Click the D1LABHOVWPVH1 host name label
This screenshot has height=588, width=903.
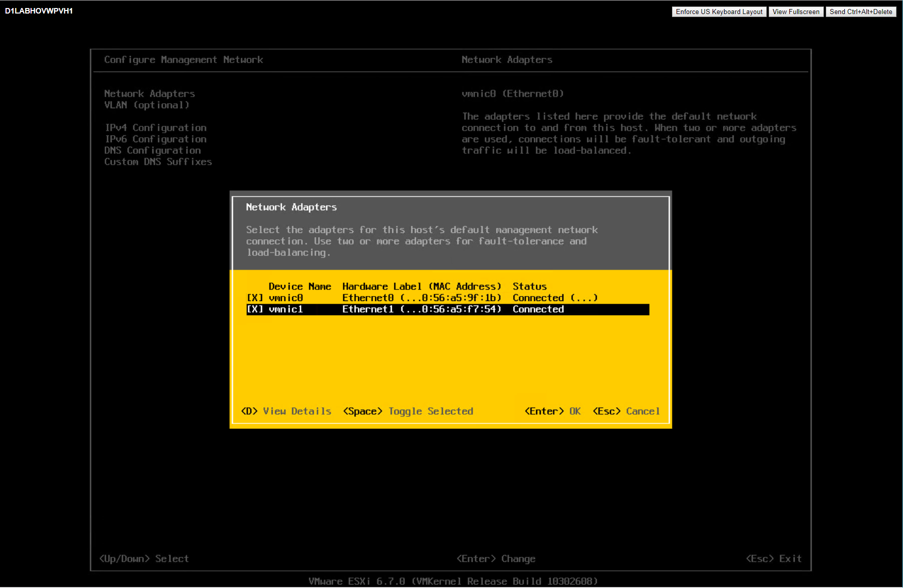39,11
